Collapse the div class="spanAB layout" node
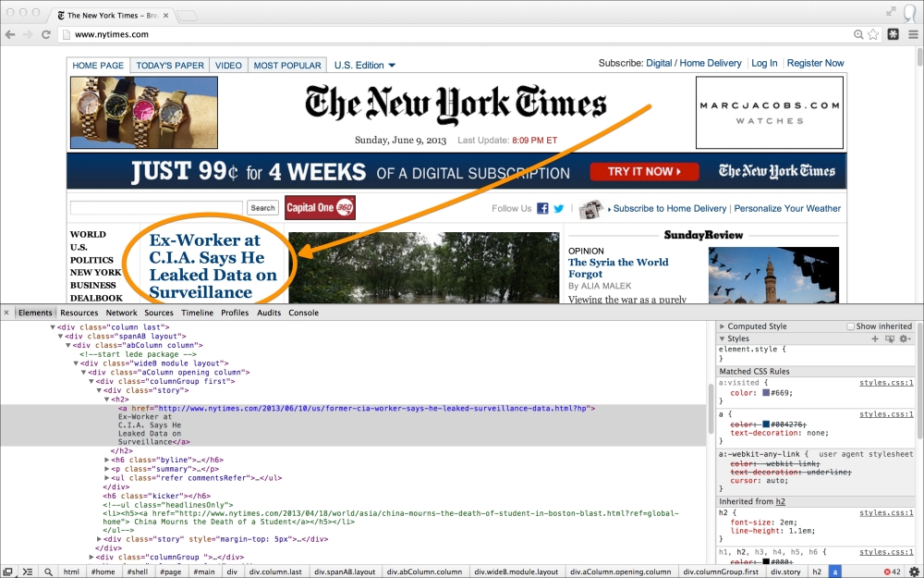 click(x=60, y=337)
